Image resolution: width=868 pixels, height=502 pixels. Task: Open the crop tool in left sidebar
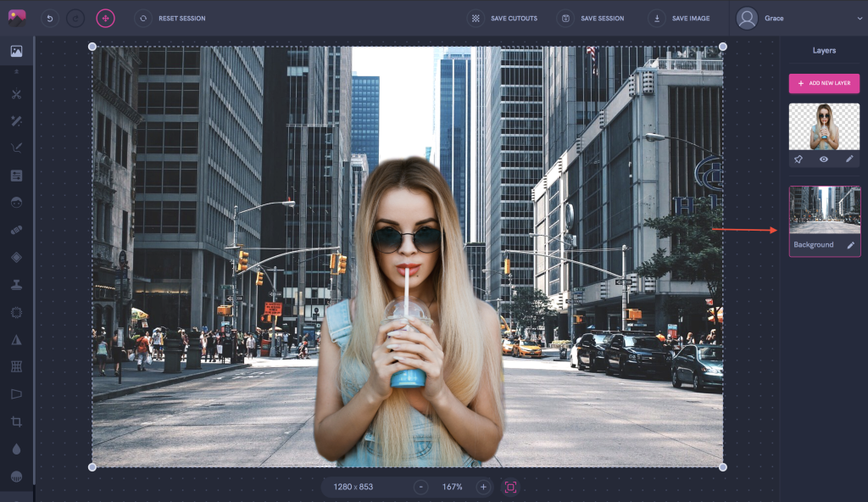tap(16, 421)
